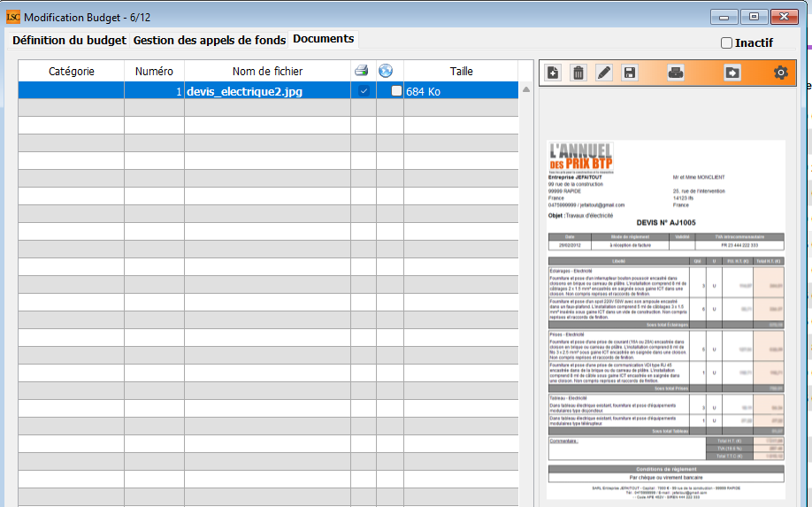Click the Taille column header
Screen dimensions: 812x507
[x=461, y=71]
